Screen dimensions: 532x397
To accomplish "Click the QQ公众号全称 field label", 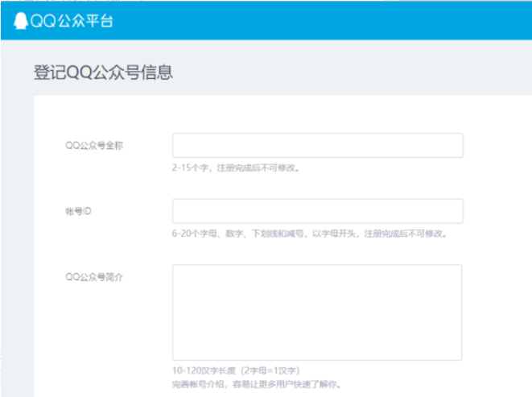I will click(x=94, y=146).
